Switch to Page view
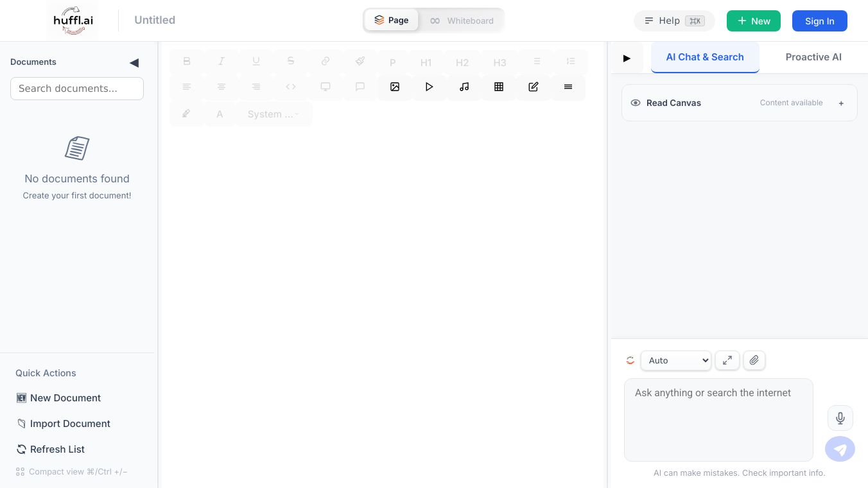Viewport: 868px width, 488px height. click(392, 21)
